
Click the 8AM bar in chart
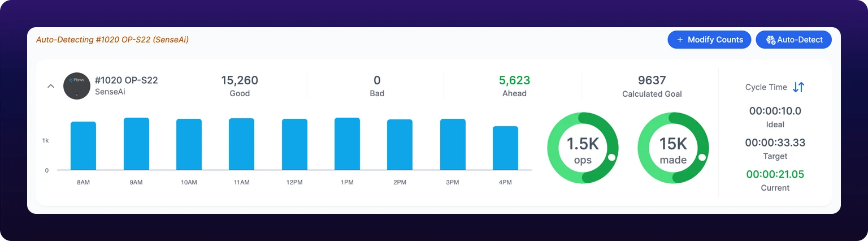click(83, 145)
